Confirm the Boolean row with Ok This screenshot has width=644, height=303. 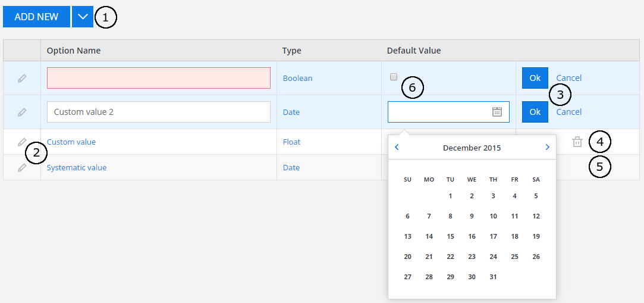click(x=535, y=78)
